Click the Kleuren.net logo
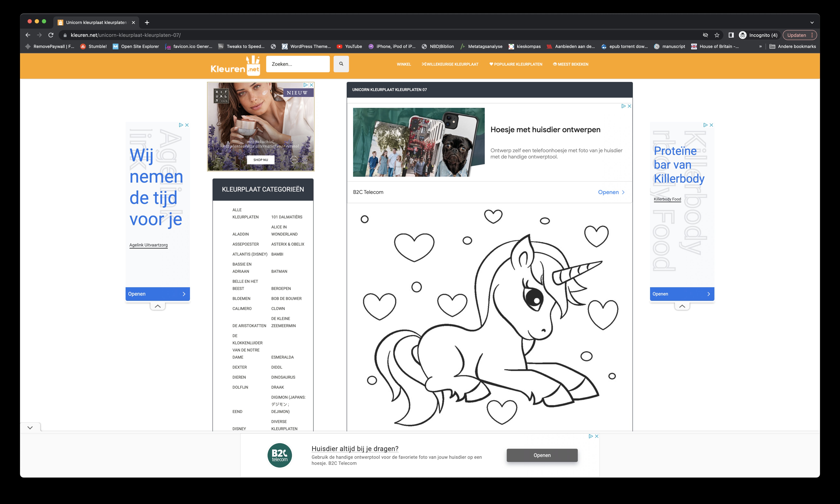 235,65
